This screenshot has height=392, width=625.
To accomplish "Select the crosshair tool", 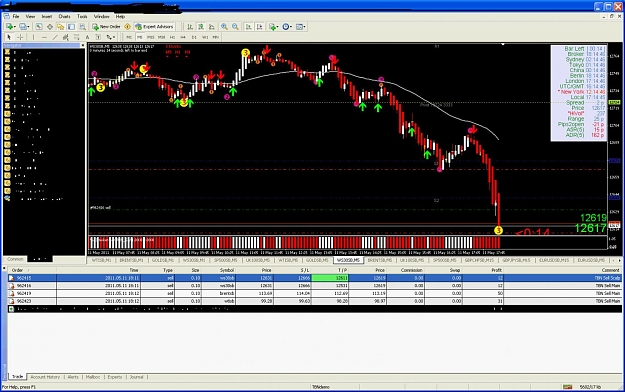I will 20,37.
